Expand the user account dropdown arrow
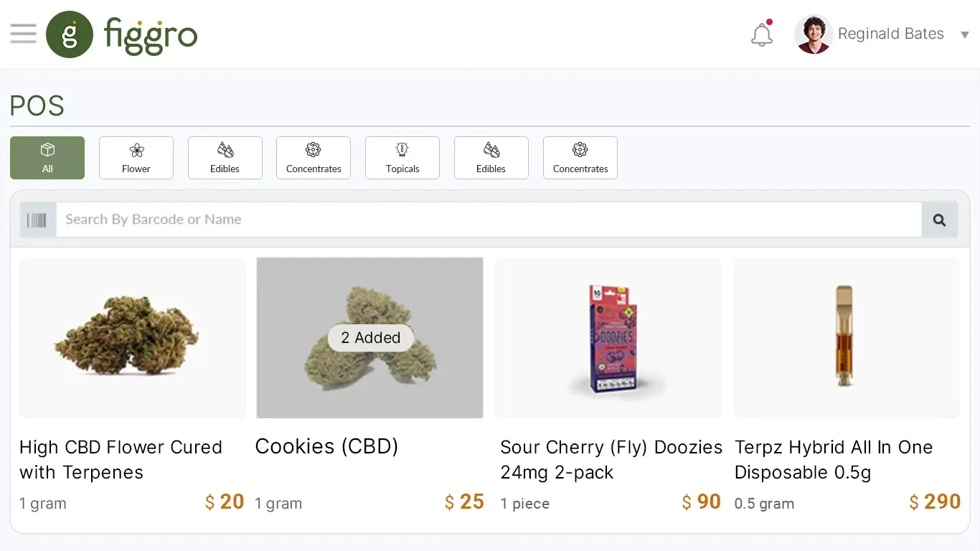This screenshot has height=551, width=980. point(965,34)
